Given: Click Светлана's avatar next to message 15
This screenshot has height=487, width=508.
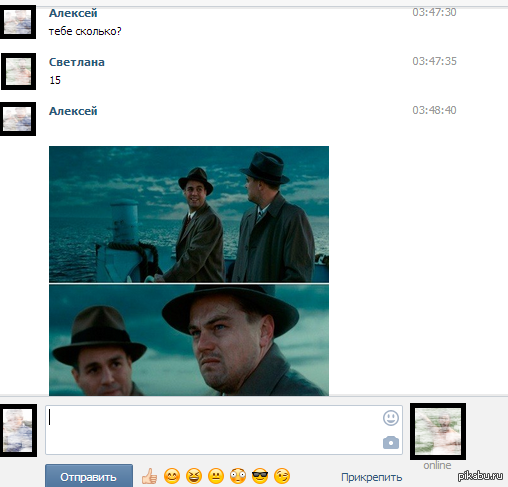Looking at the screenshot, I should pos(18,71).
